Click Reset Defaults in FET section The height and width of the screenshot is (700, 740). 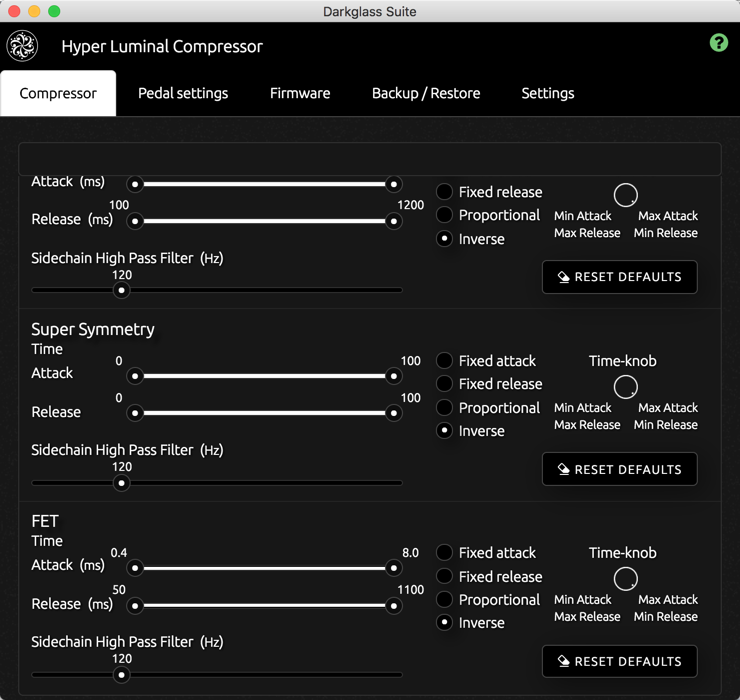point(620,661)
